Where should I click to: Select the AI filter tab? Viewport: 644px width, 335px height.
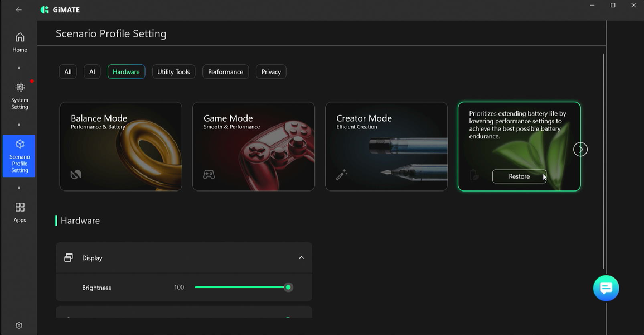click(x=92, y=72)
